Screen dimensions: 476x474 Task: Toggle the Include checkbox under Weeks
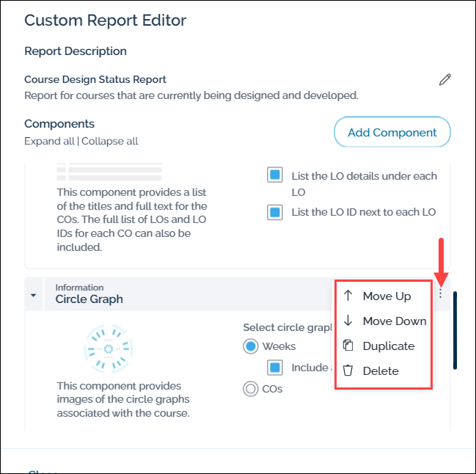coord(275,367)
